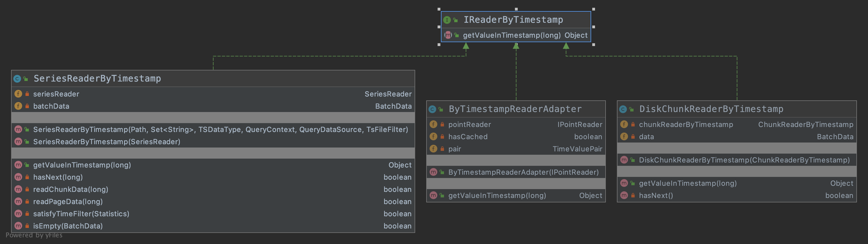Select ByTimestampReaderAdapter(IPointReader) constructor text
This screenshot has width=868, height=244.
pyautogui.click(x=523, y=172)
